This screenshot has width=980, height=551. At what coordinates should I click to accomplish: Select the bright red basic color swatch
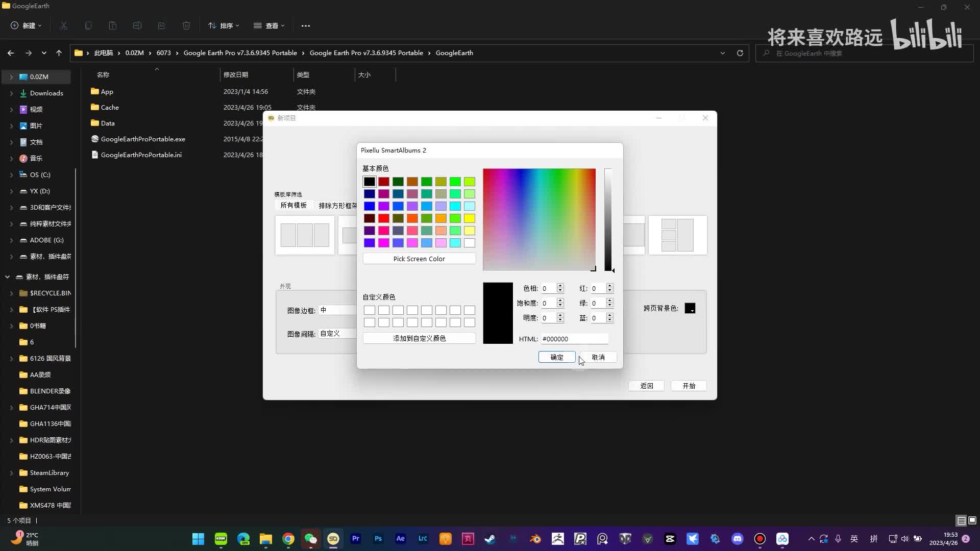click(384, 218)
